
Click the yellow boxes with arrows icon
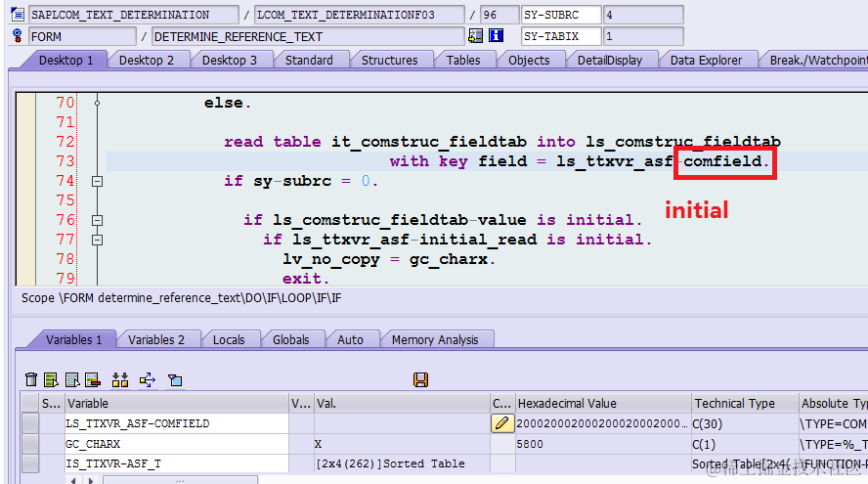click(x=120, y=380)
